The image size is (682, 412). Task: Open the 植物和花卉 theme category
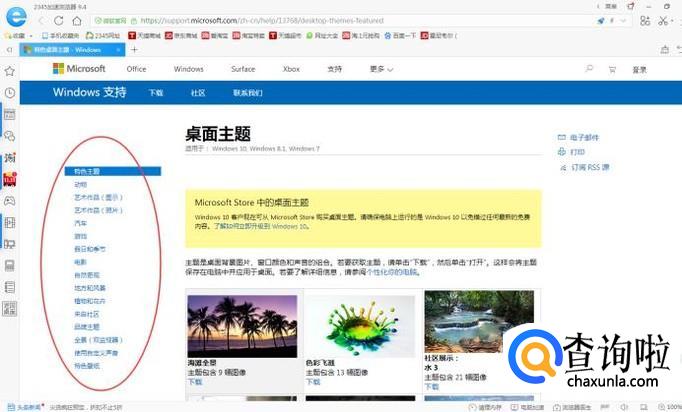coord(90,301)
